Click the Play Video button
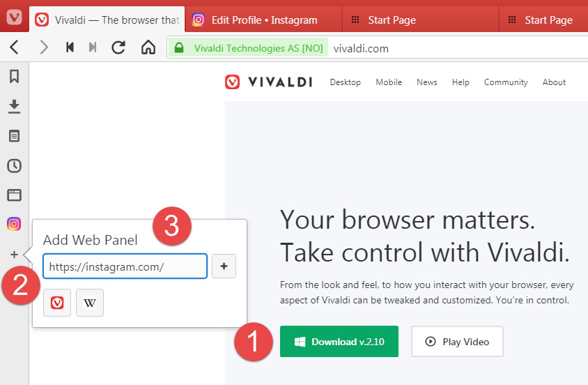Viewport: 588px width, 385px height. point(457,341)
